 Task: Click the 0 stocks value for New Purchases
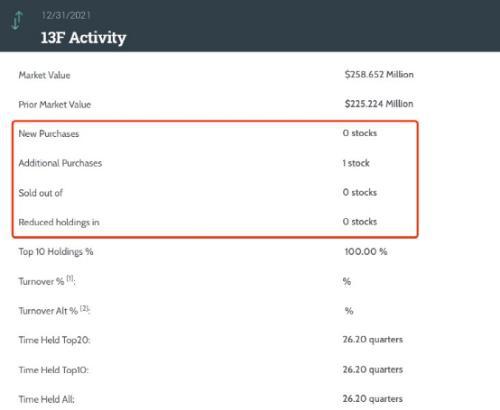[x=360, y=133]
